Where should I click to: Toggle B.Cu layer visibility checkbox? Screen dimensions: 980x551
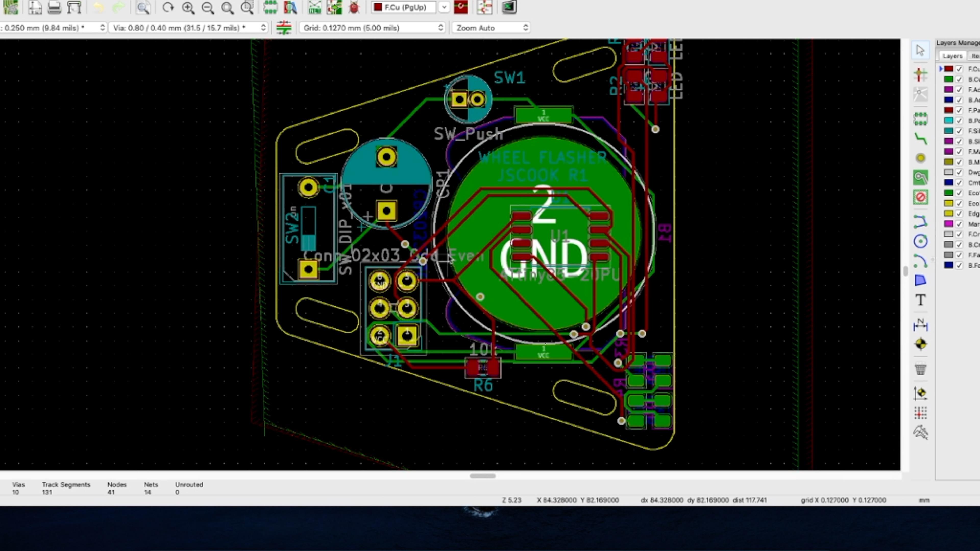tap(959, 80)
